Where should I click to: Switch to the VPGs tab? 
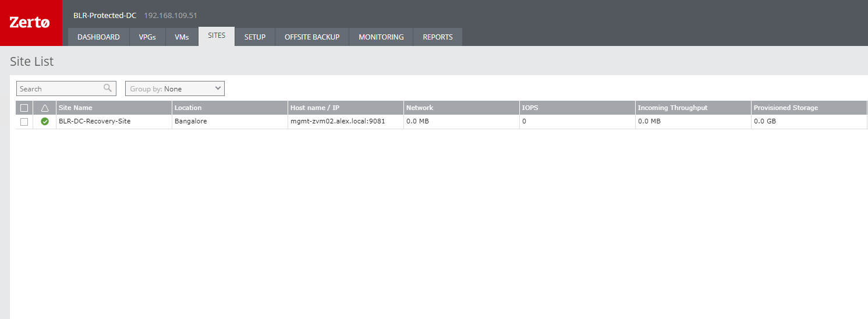coord(147,37)
